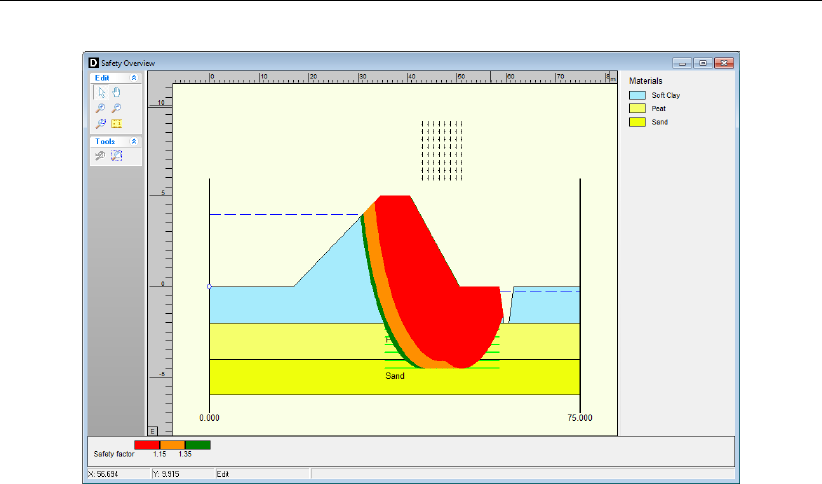Click the Sand legend label
The height and width of the screenshot is (484, 822).
pyautogui.click(x=659, y=122)
